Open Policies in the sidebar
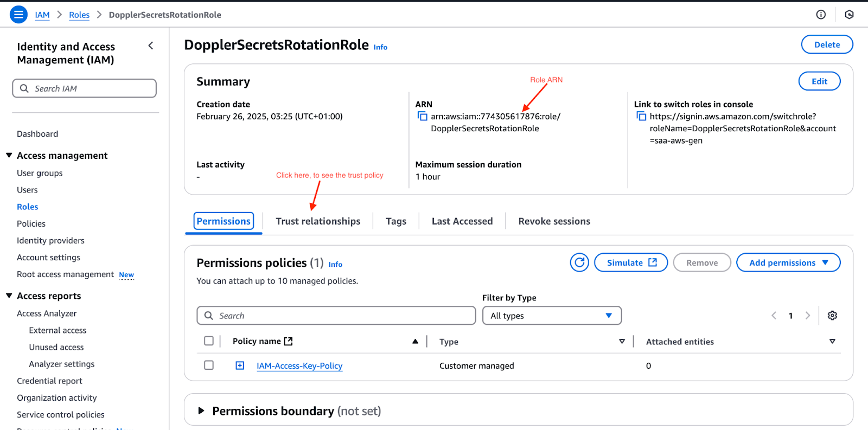 click(x=31, y=223)
